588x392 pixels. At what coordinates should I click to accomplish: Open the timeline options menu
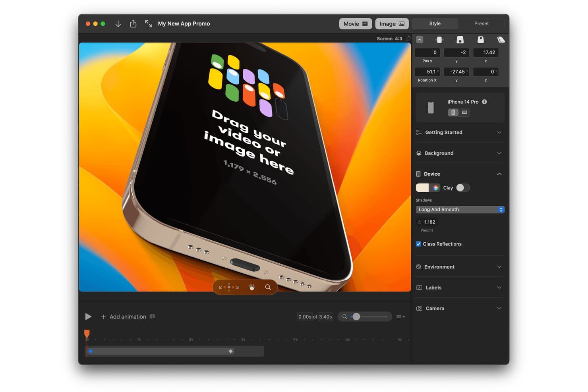pyautogui.click(x=400, y=317)
